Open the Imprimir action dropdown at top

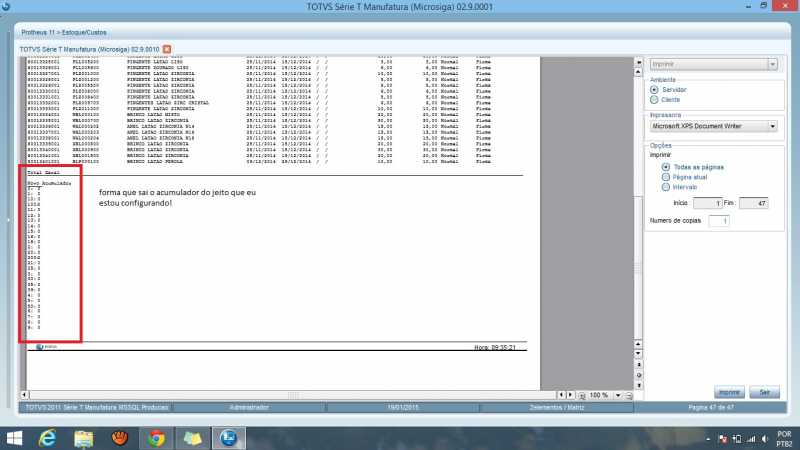pyautogui.click(x=772, y=64)
